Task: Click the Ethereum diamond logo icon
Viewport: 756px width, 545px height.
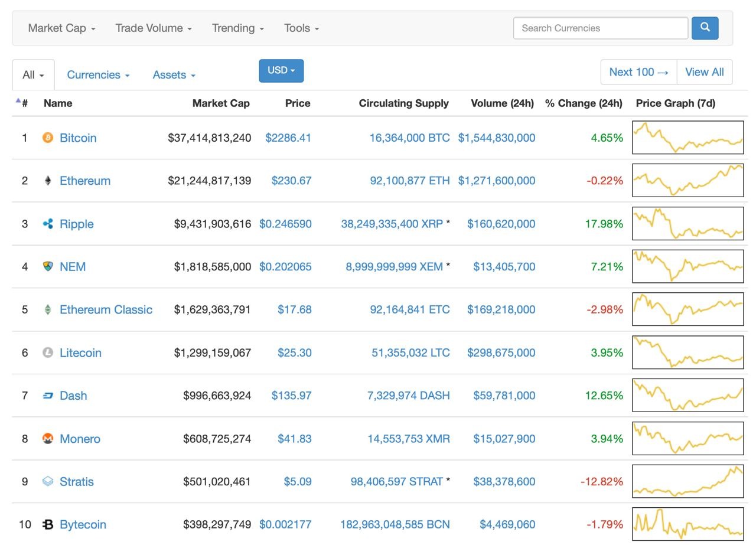Action: (x=48, y=181)
